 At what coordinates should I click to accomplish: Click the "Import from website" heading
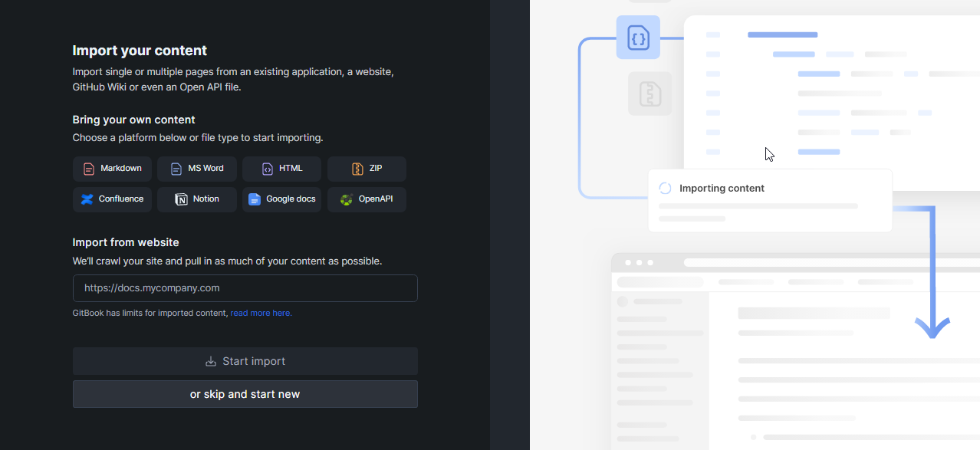pyautogui.click(x=126, y=242)
